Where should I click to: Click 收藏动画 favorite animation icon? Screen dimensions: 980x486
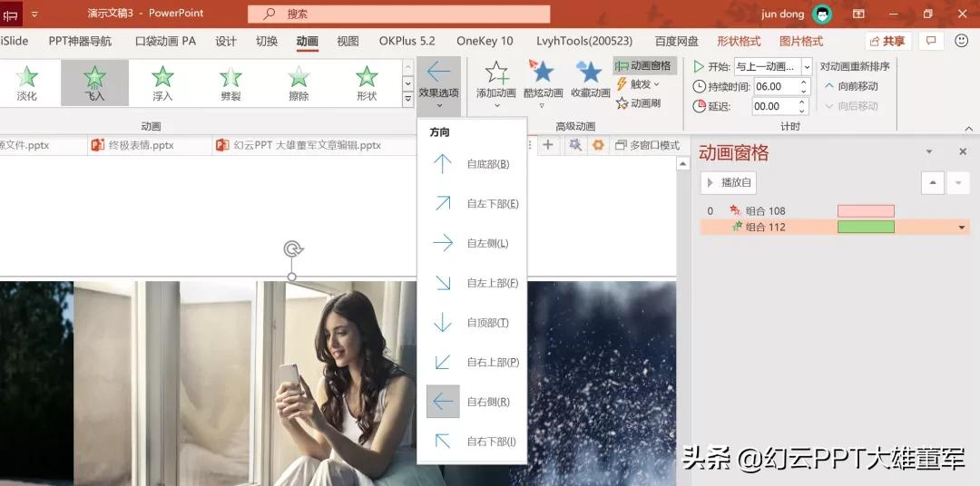589,72
